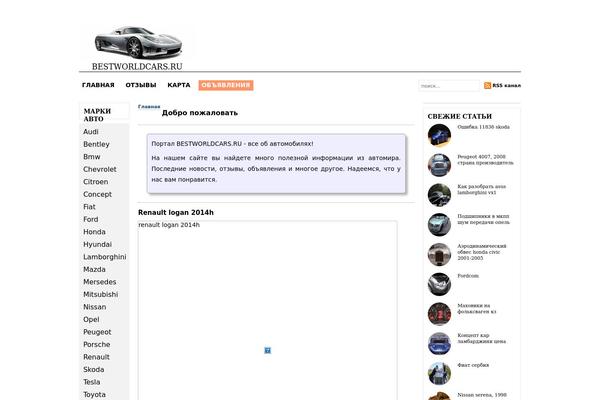Viewport: 600px width, 400px height.
Task: Open the 'Ошибка 11836 skoda' article title
Action: click(483, 127)
